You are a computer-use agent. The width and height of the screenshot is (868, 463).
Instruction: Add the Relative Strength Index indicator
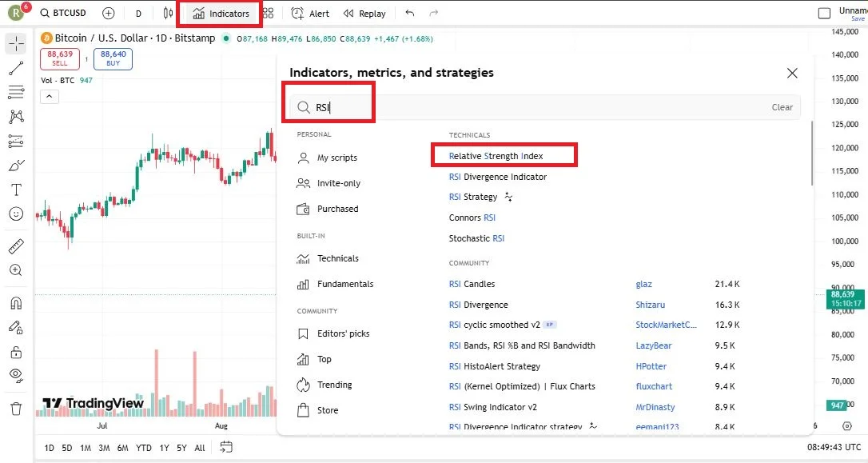496,156
